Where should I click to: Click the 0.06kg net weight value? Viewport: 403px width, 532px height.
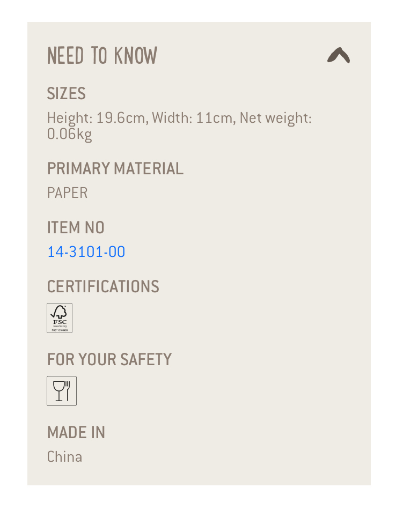coord(70,135)
